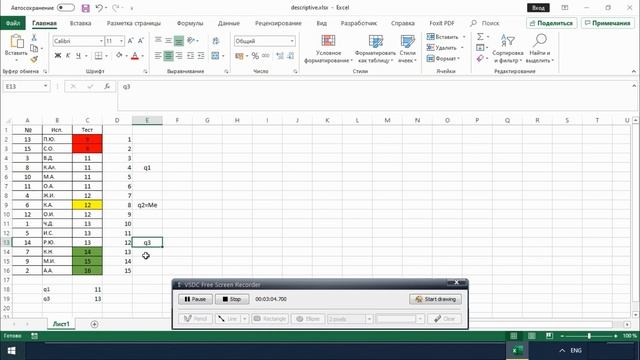This screenshot has height=360, width=640.
Task: Toggle bottom vertical alignment
Action: click(x=179, y=40)
